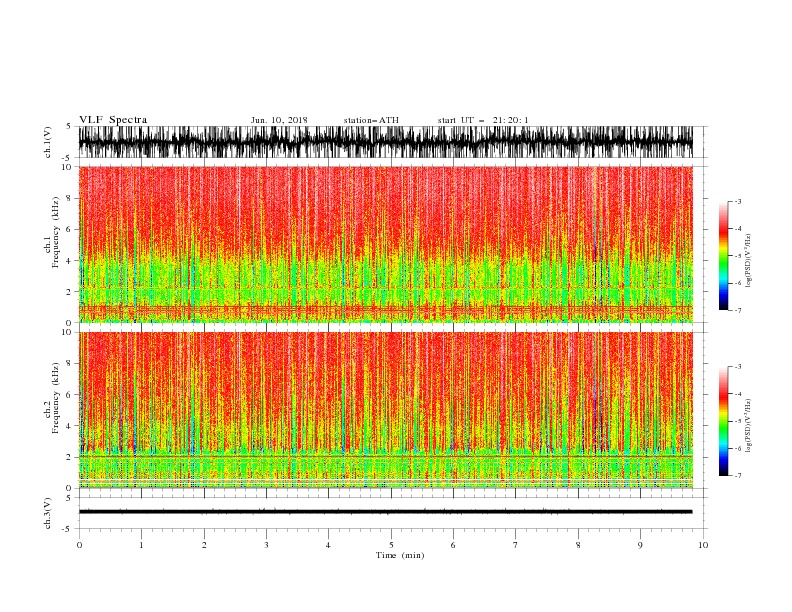Click the 'VLF Spectra' title text
792x612 pixels.
pyautogui.click(x=113, y=120)
